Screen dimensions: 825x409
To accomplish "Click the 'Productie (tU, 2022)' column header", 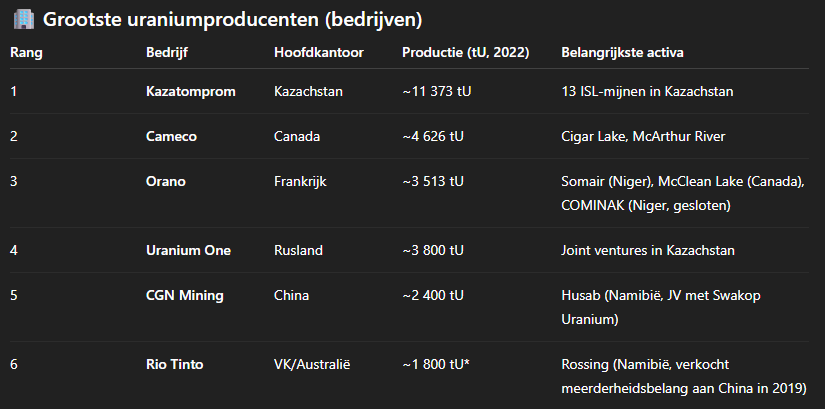I will [x=466, y=53].
